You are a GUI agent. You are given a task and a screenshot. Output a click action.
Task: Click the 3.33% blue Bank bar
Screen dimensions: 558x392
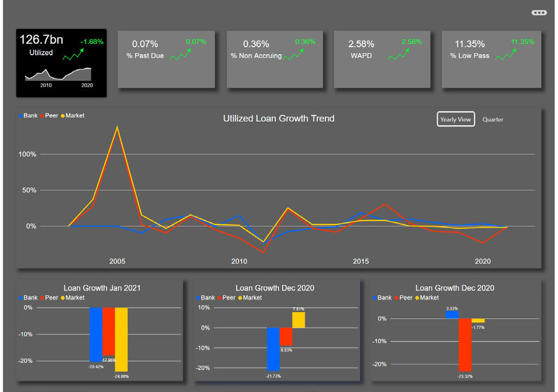[x=452, y=315]
